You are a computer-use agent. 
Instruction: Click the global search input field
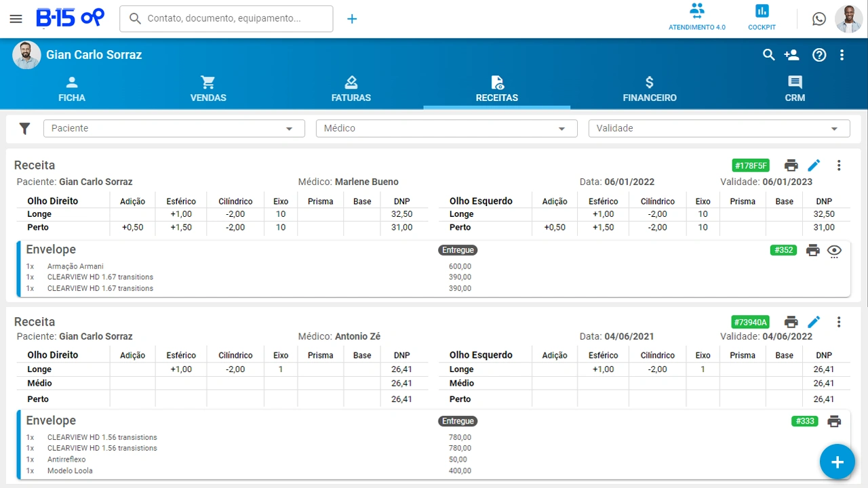(x=234, y=19)
